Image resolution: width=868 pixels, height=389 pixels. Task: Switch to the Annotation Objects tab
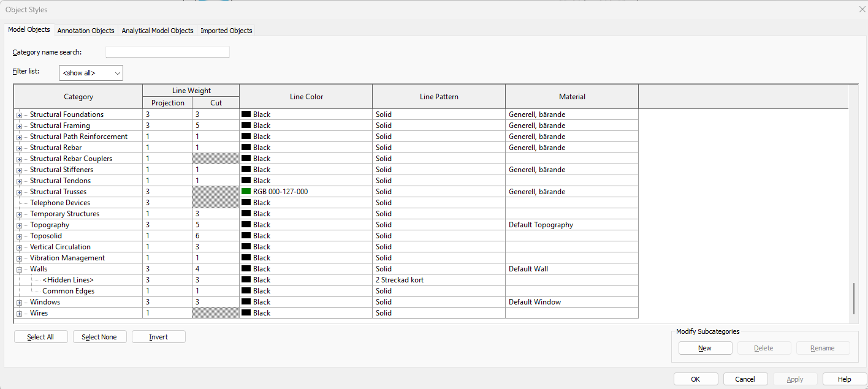point(85,30)
